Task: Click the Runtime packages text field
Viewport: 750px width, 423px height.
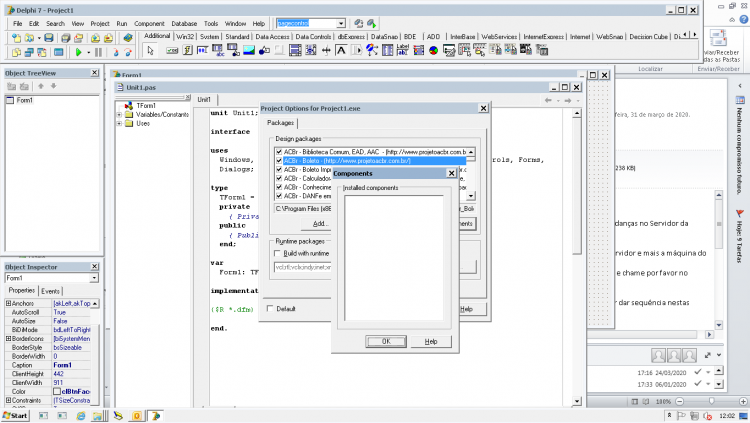Action: pos(303,267)
